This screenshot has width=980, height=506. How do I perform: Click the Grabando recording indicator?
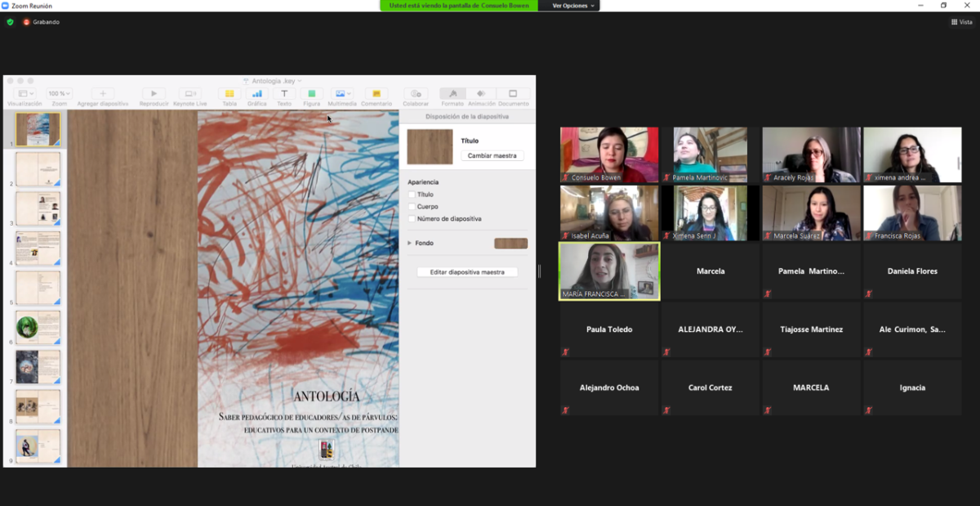tap(41, 22)
